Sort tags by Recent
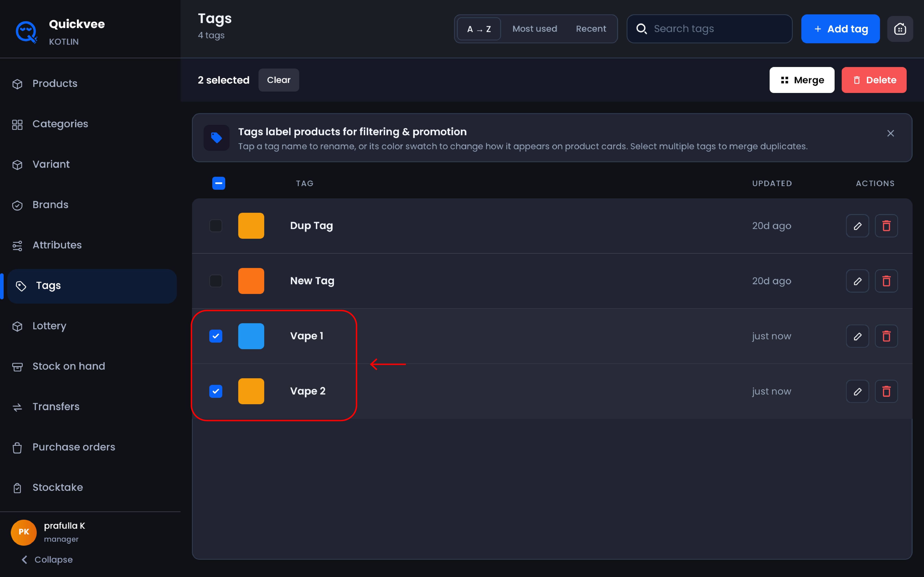 [591, 29]
